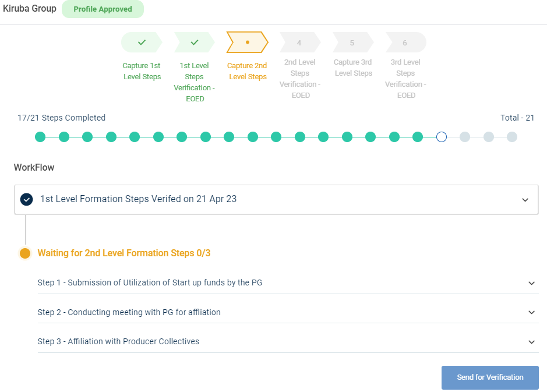Click the first green checkmark stage arrow
547x392 pixels.
click(142, 43)
